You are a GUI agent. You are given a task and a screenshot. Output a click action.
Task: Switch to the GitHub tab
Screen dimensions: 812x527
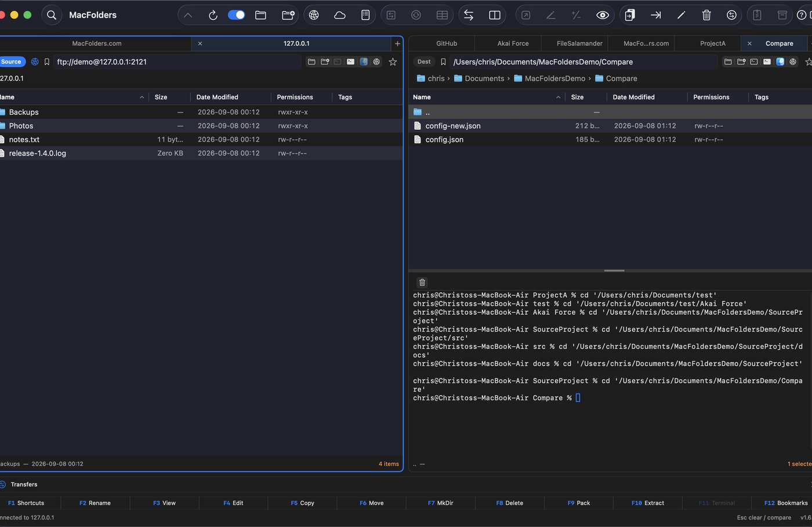coord(447,43)
